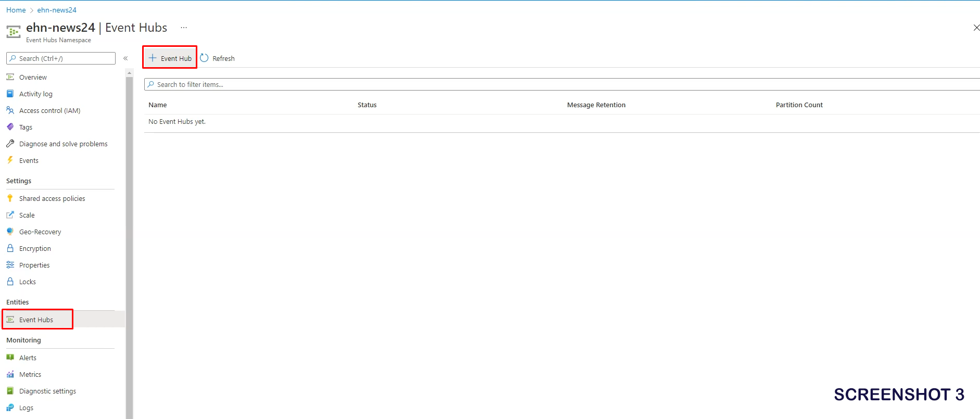Open Overview in the sidebar
Screen dimensions: 980x419
pos(33,77)
